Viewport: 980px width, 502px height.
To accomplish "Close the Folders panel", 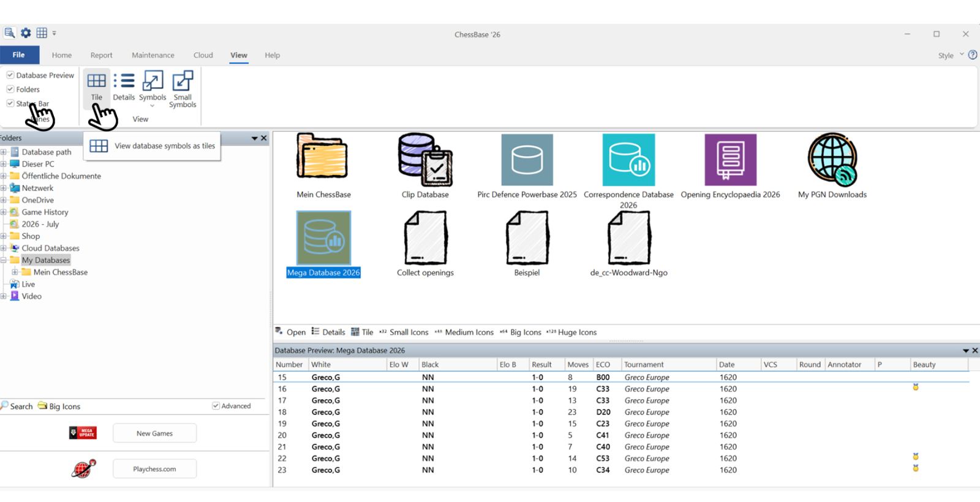I will point(264,138).
